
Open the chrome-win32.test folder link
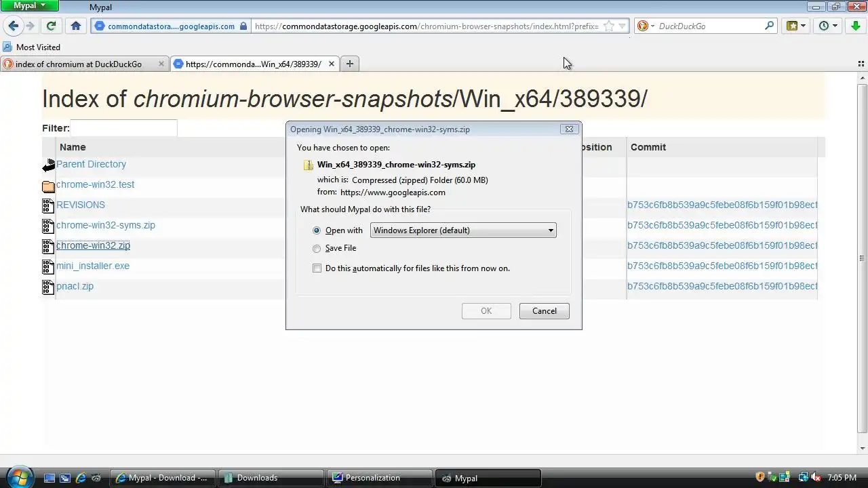click(95, 184)
